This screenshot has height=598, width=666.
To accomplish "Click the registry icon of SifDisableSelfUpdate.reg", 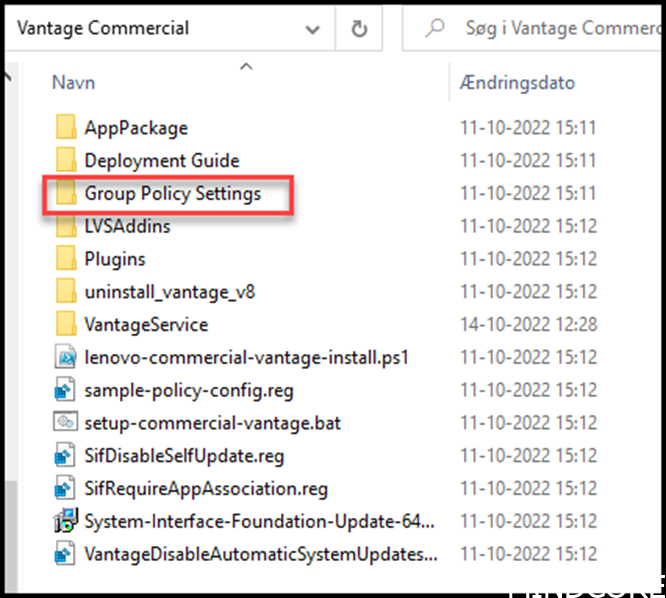I will click(x=65, y=455).
